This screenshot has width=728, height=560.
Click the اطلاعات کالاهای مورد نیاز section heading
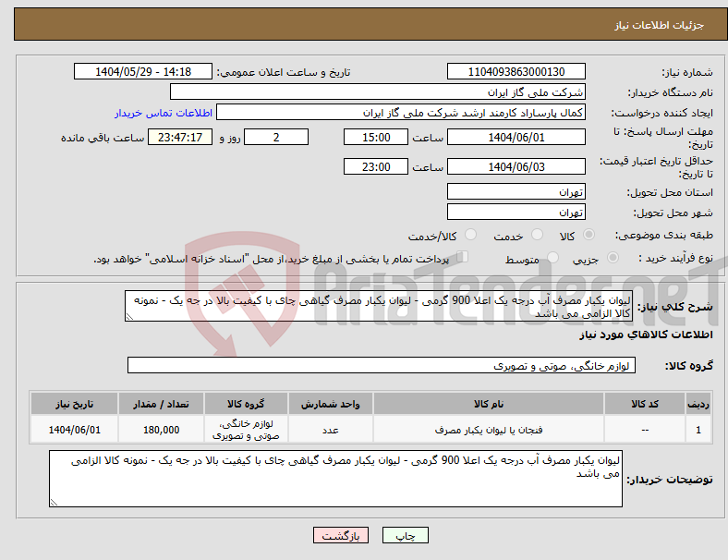click(x=646, y=335)
